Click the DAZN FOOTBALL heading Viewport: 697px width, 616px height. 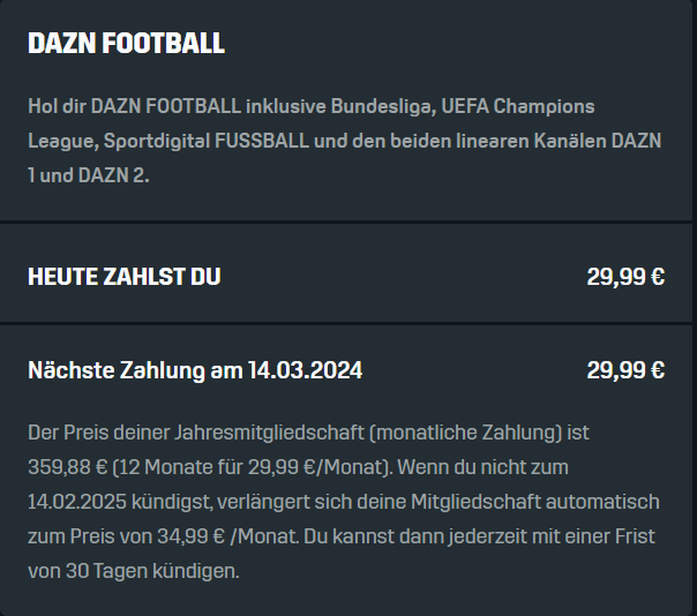[126, 44]
